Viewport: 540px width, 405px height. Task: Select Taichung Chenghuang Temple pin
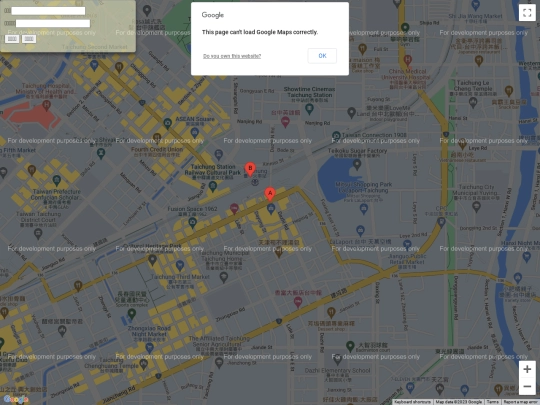[143, 364]
